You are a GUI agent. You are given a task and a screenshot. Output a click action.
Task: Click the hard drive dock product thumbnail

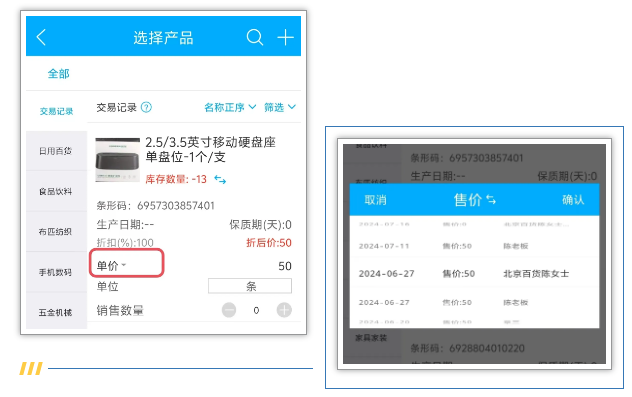(118, 160)
